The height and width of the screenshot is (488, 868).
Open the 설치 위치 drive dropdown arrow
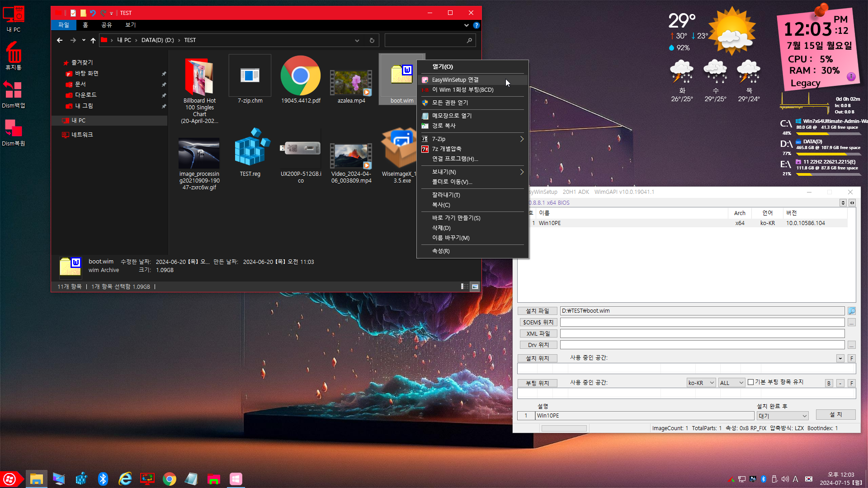pos(840,358)
